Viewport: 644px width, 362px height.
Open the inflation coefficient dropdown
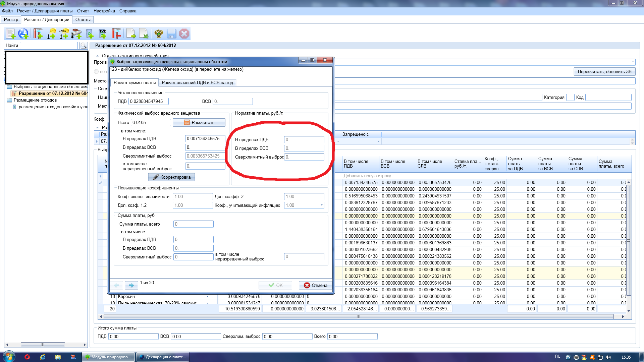(x=321, y=205)
